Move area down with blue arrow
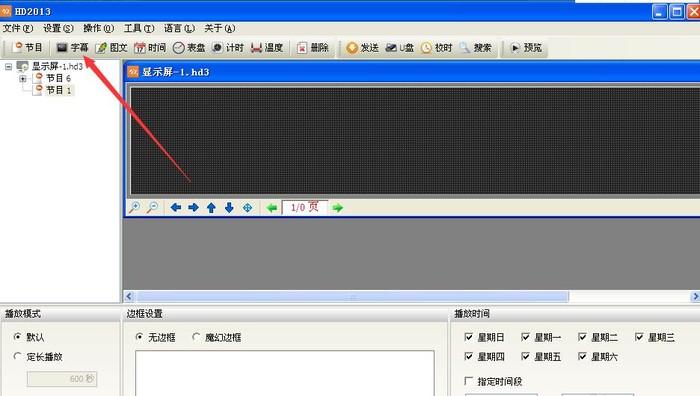 [x=229, y=207]
